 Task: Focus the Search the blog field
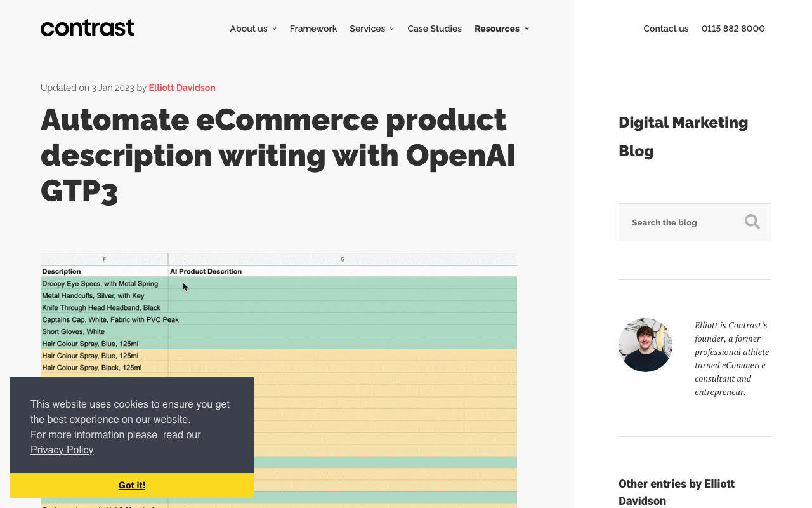pos(695,222)
